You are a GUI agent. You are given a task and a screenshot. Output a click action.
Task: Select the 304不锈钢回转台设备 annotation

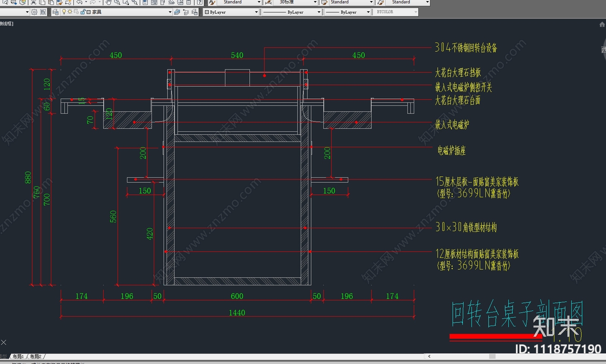pos(466,47)
